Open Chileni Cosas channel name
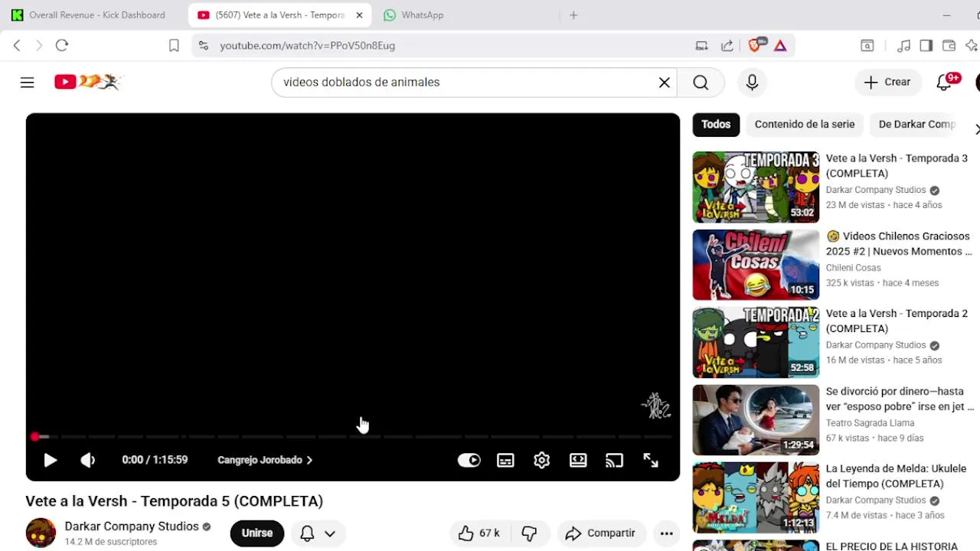 coord(853,268)
